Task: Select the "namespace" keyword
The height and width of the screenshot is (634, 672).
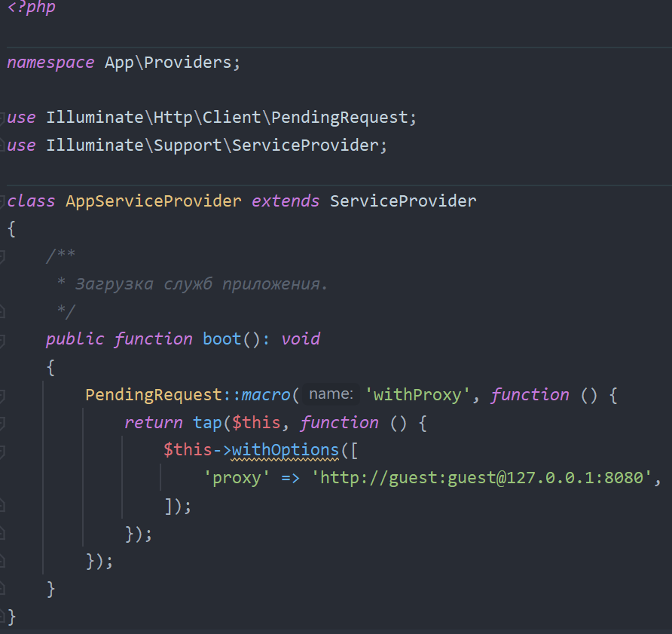Action: (x=50, y=63)
